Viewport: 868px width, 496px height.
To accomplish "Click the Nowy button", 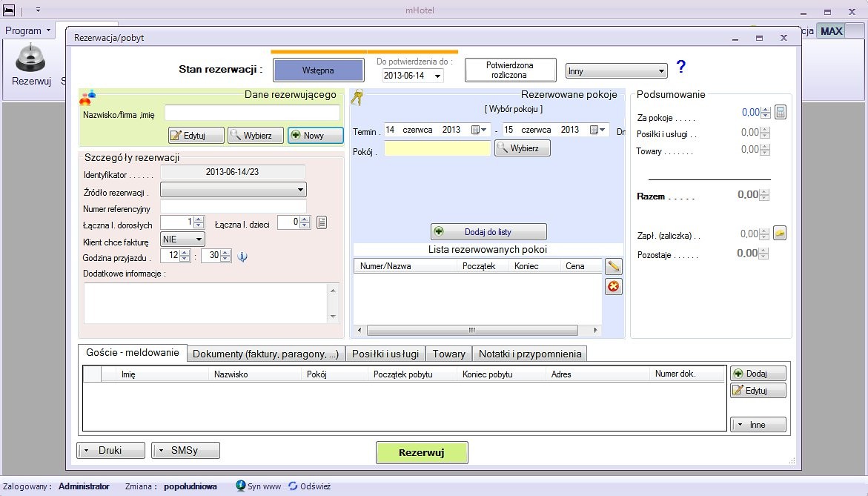I will tap(316, 136).
